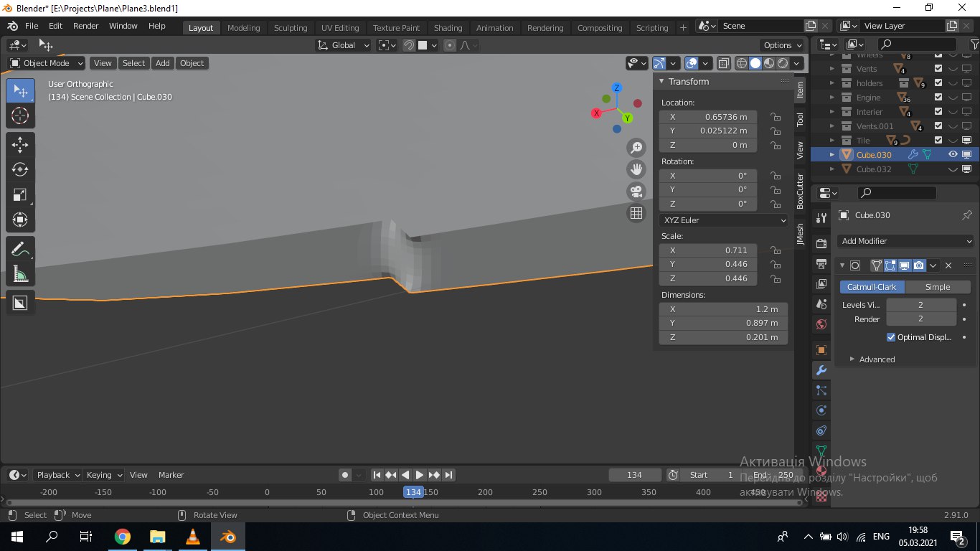Viewport: 980px width, 551px height.
Task: Toggle viewport gizmos display
Action: 659,63
